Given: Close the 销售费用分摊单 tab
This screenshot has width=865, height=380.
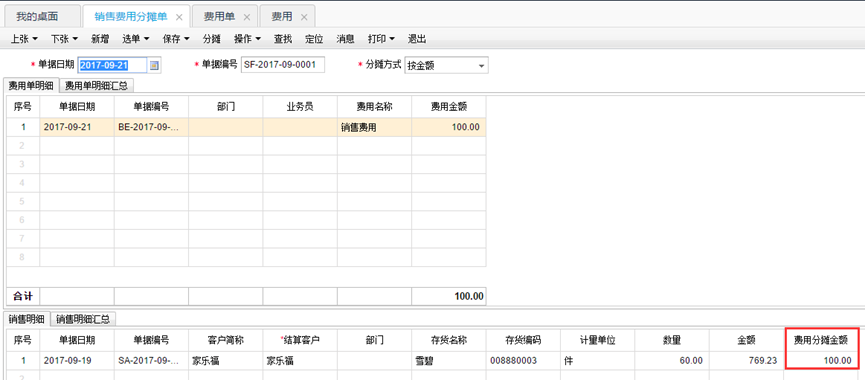Looking at the screenshot, I should coord(179,17).
